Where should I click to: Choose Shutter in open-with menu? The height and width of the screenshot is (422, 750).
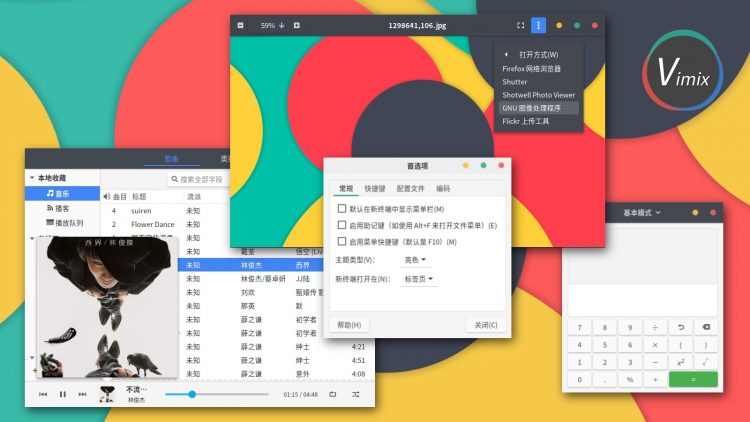click(539, 82)
